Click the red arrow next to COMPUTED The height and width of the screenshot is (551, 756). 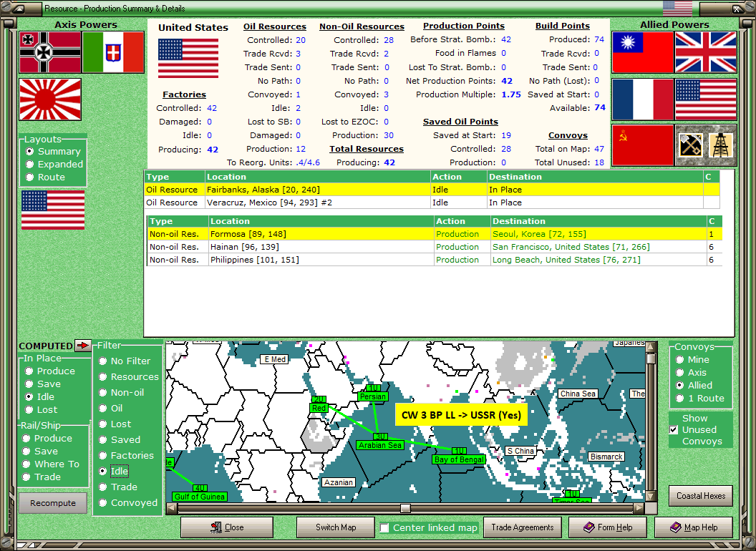(x=83, y=345)
